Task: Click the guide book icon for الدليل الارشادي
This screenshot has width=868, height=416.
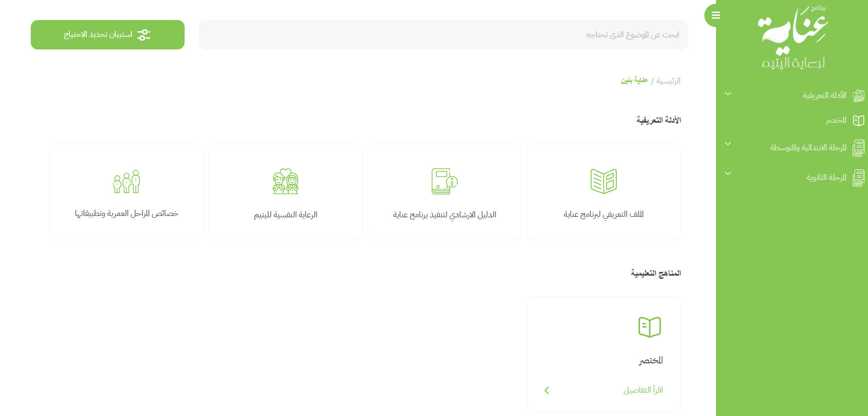Action: coord(444,181)
